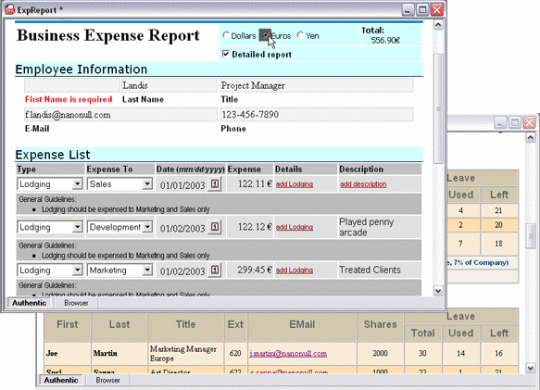This screenshot has width=540, height=390.
Task: Click the Last Name field containing Landis
Action: pos(169,85)
